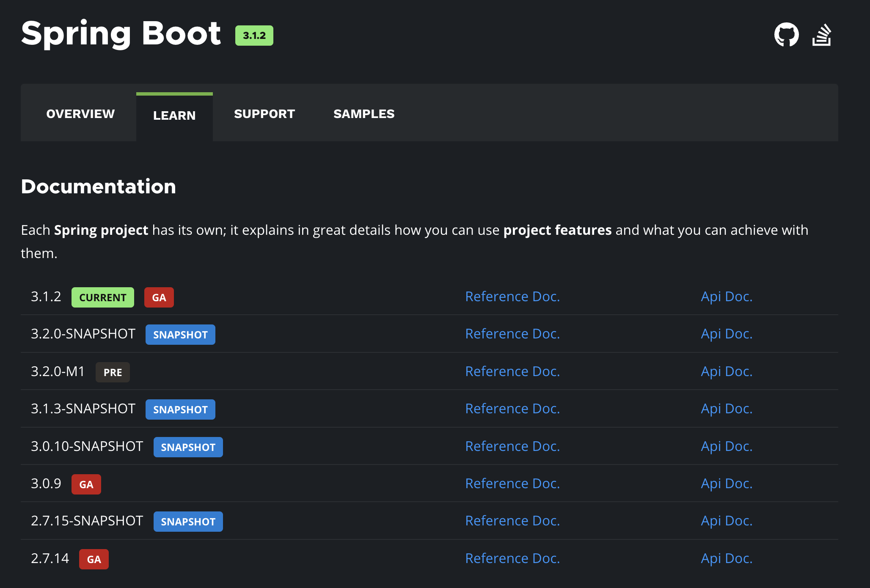Image resolution: width=870 pixels, height=588 pixels.
Task: Open Reference Doc. for version 3.1.2
Action: click(512, 297)
